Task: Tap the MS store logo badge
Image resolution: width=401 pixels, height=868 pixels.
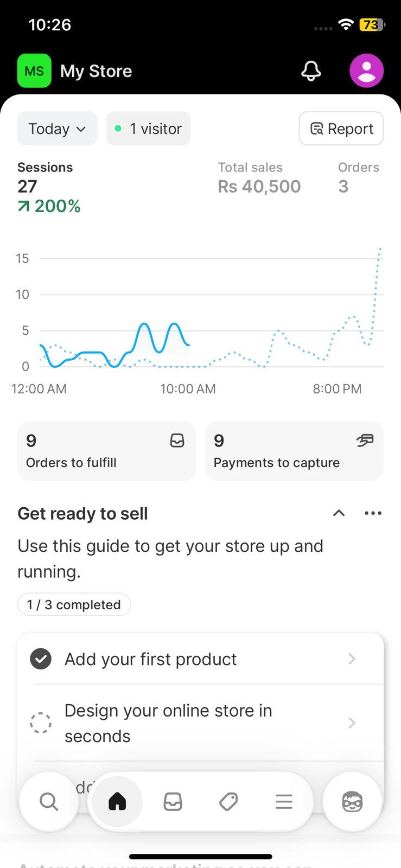Action: click(x=34, y=71)
